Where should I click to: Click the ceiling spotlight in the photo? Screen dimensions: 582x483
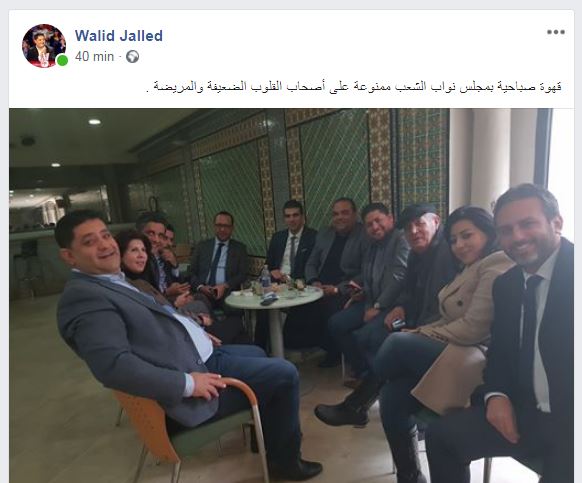(94, 121)
